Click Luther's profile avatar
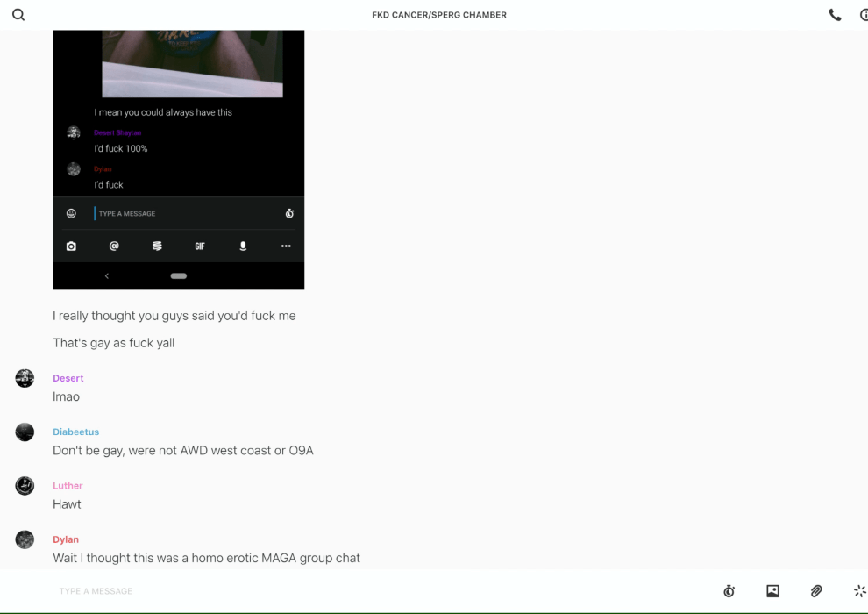 25,485
